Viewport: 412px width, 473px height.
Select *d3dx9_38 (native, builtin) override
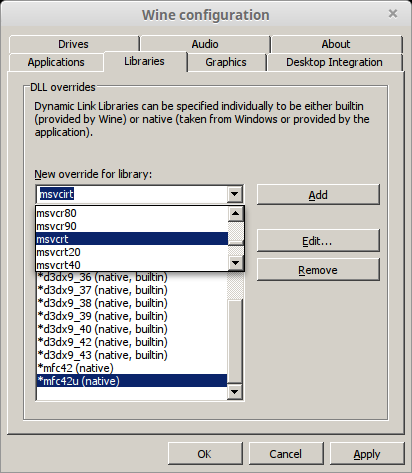[x=132, y=303]
